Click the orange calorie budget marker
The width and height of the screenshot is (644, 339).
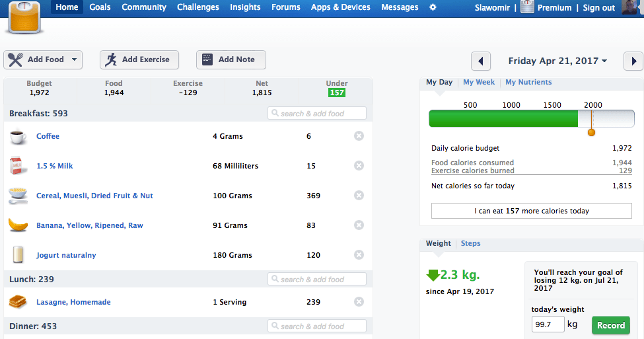[591, 133]
